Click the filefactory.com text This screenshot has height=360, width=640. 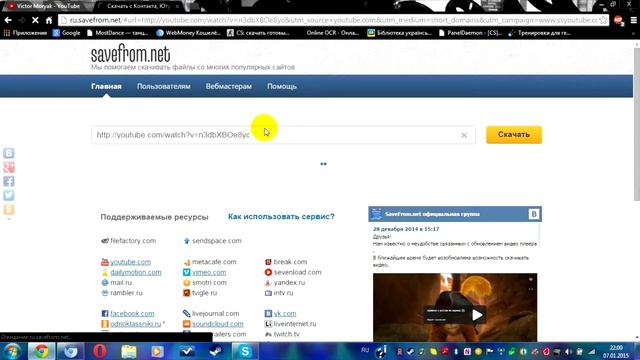point(133,241)
